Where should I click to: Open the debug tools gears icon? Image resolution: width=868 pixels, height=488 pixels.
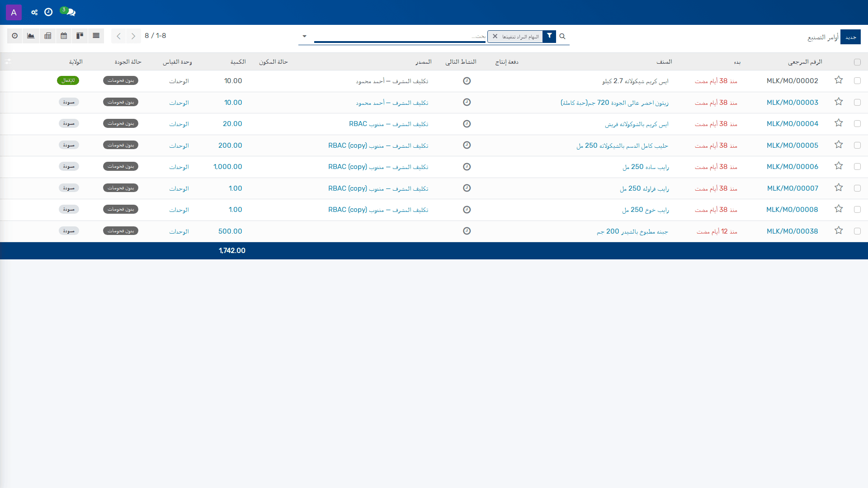(x=34, y=12)
